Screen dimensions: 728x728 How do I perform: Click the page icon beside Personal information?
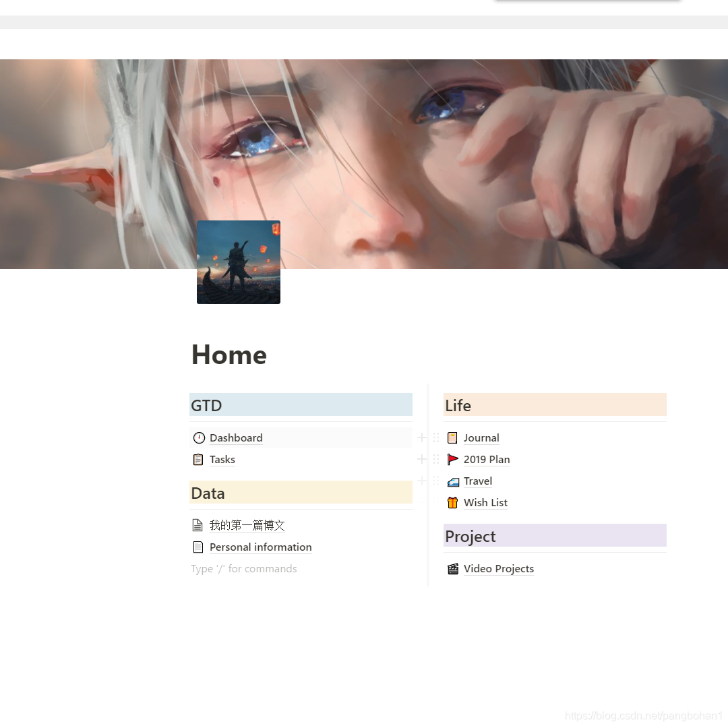(198, 547)
